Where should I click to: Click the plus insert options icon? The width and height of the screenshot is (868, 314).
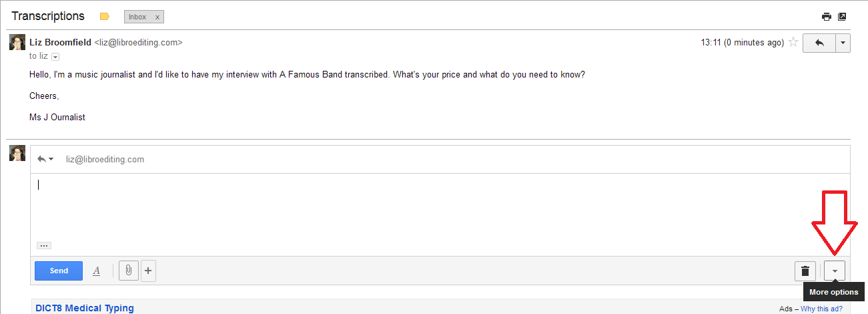[x=148, y=271]
